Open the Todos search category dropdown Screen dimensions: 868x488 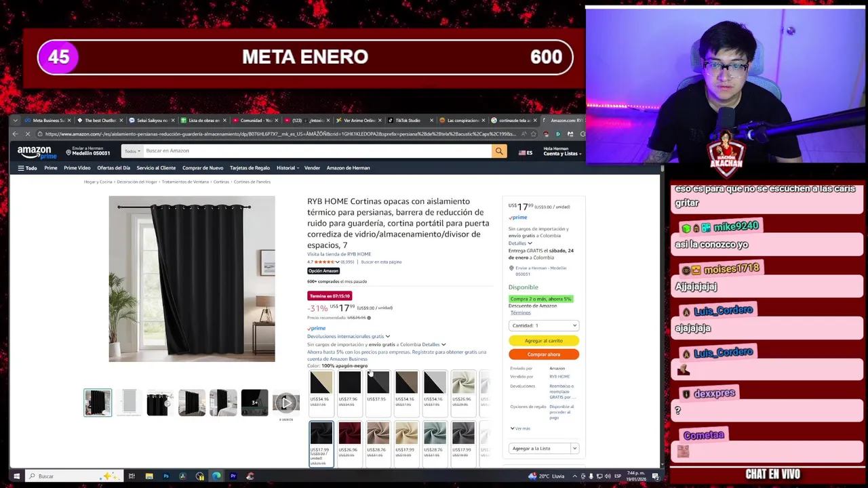tap(132, 151)
